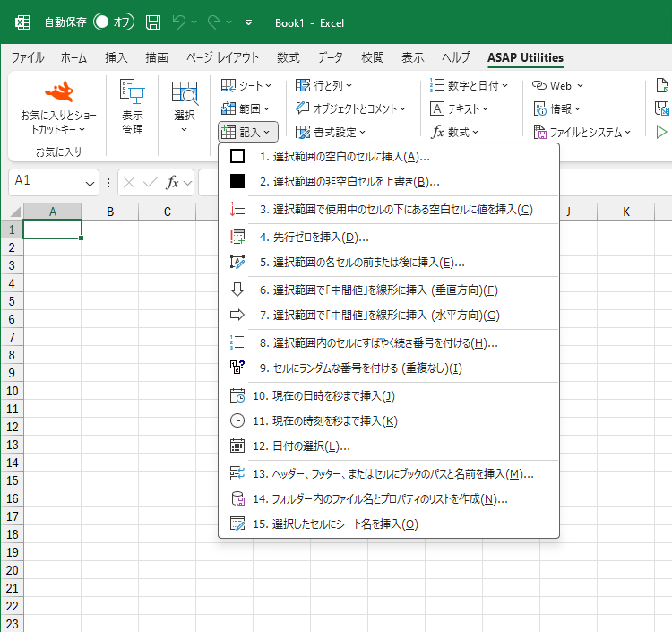Image resolution: width=672 pixels, height=632 pixels.
Task: Click the formula bar Enter checkmark icon
Action: [150, 183]
